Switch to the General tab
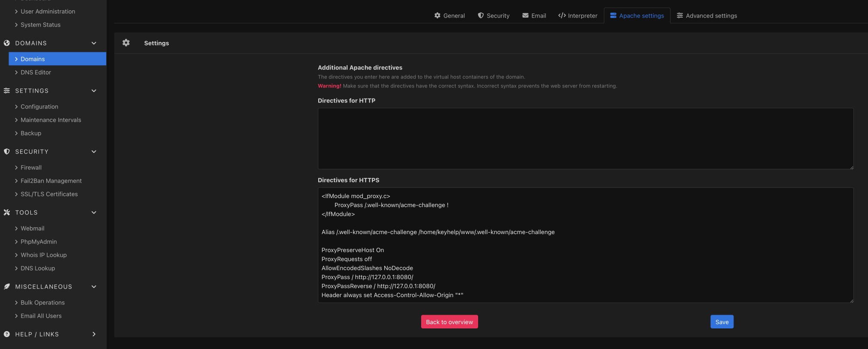868x349 pixels. coord(449,15)
